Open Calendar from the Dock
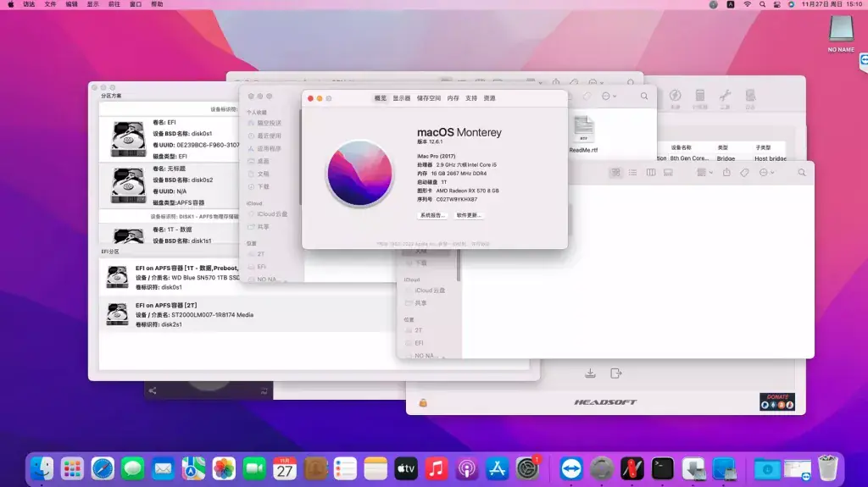This screenshot has width=868, height=487. point(285,468)
